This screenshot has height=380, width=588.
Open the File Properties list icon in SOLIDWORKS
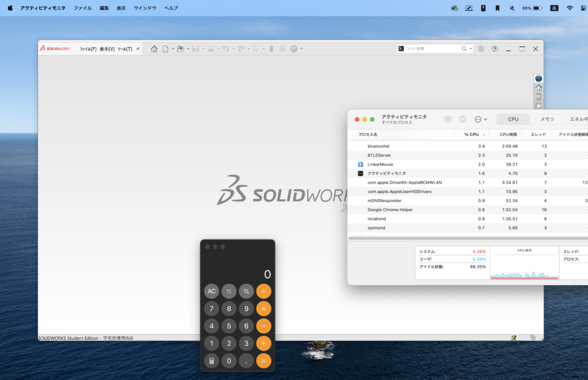point(283,49)
